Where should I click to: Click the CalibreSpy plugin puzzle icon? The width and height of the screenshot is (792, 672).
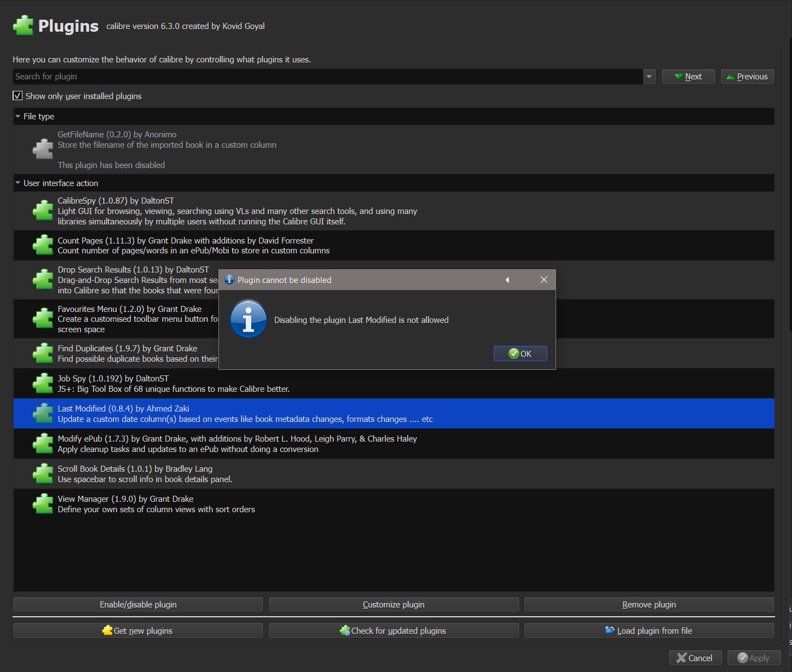[43, 211]
